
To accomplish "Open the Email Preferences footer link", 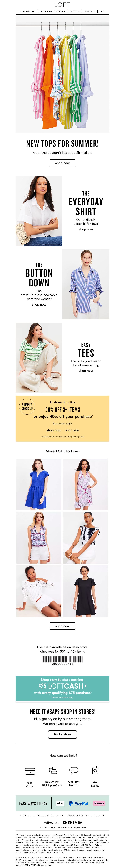I will [x=27, y=816].
